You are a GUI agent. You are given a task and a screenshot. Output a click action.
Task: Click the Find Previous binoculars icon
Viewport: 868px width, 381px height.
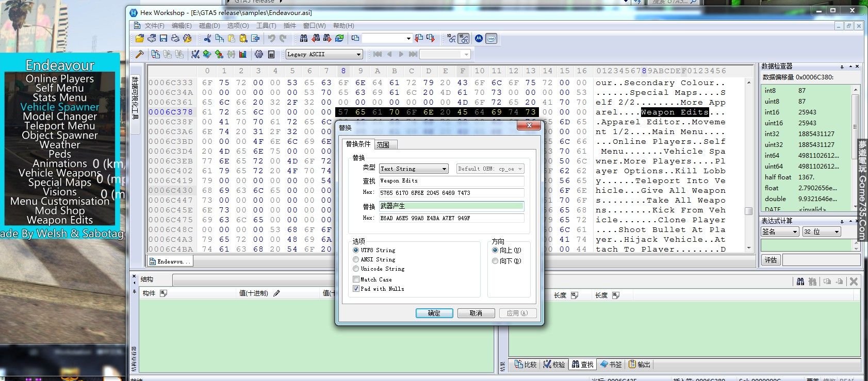(316, 39)
